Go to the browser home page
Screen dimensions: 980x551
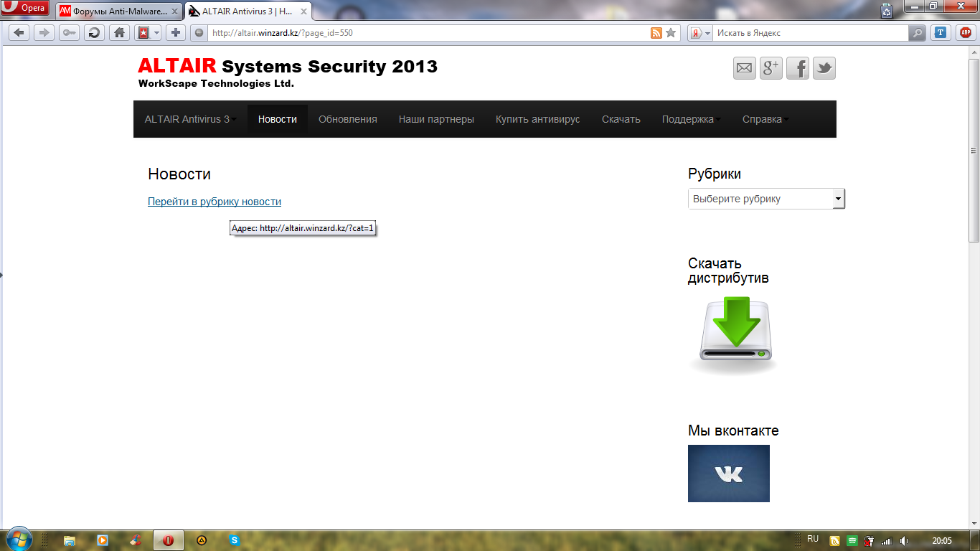point(119,33)
